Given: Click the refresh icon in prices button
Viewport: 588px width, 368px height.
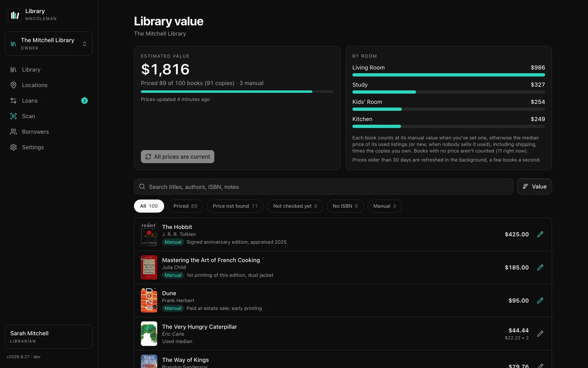Looking at the screenshot, I should [x=148, y=157].
